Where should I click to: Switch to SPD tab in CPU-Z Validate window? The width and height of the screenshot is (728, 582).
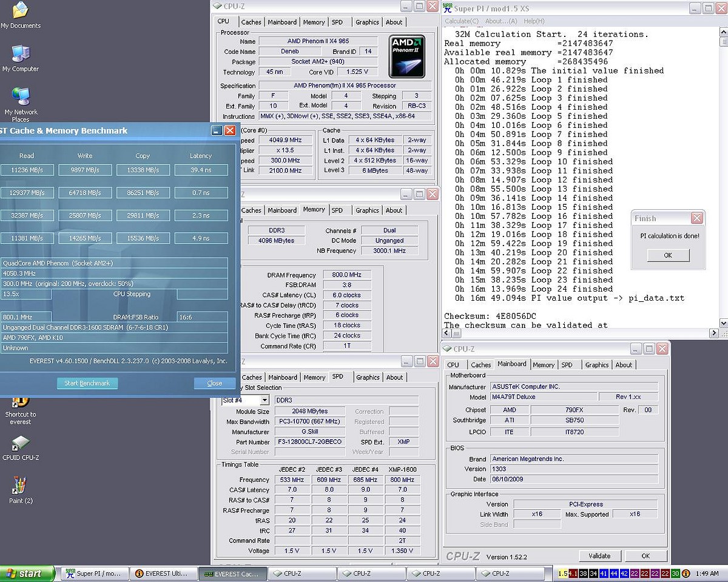coord(567,365)
